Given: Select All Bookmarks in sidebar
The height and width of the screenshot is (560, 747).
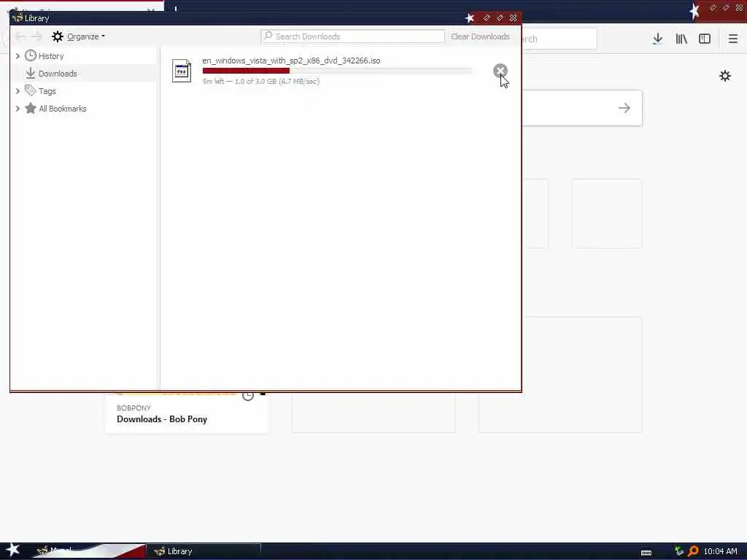Looking at the screenshot, I should [63, 109].
